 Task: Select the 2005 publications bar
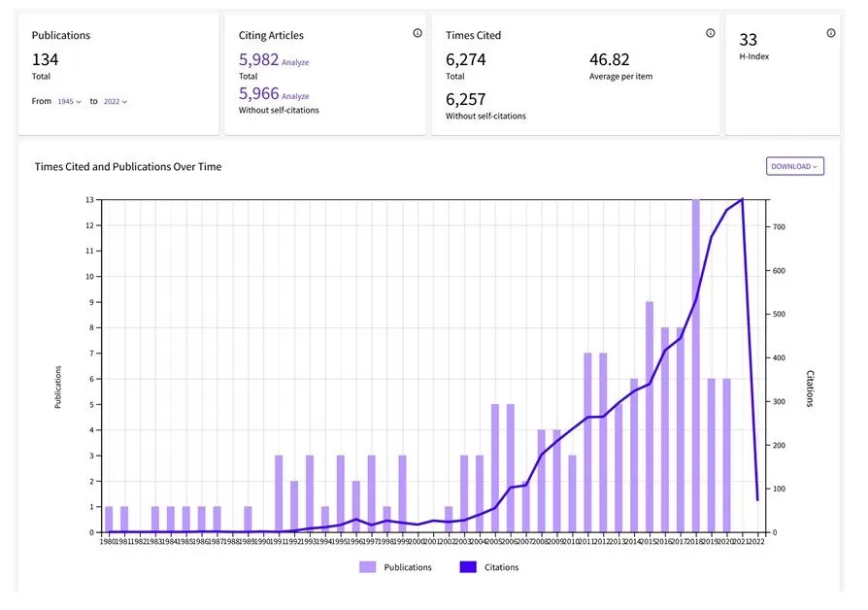coord(495,468)
